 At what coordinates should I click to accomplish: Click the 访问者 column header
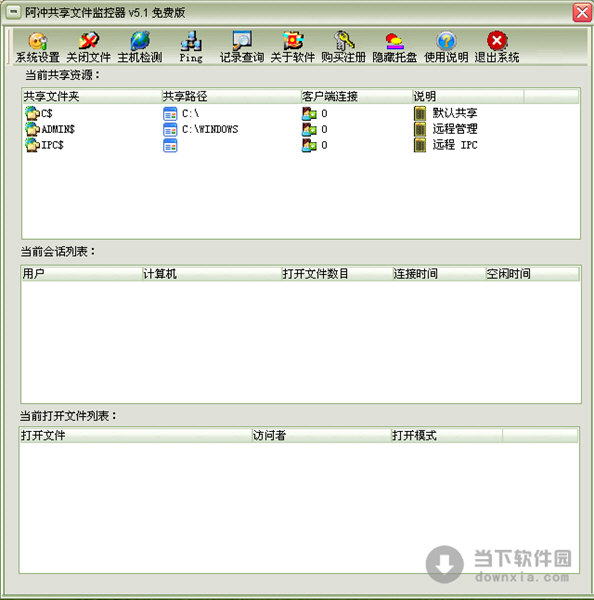tap(321, 435)
